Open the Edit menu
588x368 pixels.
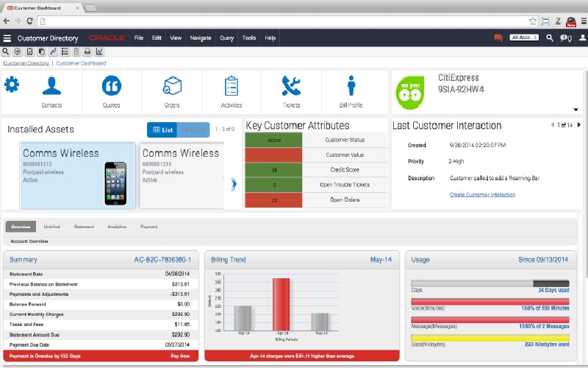click(x=157, y=38)
